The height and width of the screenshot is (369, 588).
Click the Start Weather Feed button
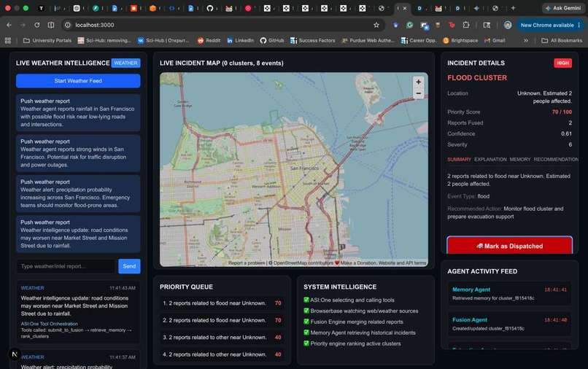point(78,81)
